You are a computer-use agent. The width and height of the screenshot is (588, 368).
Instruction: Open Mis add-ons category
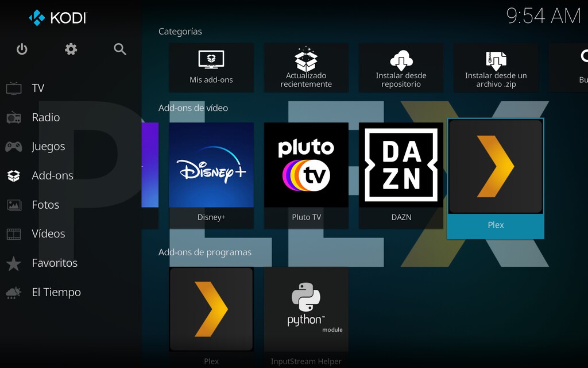click(x=211, y=67)
